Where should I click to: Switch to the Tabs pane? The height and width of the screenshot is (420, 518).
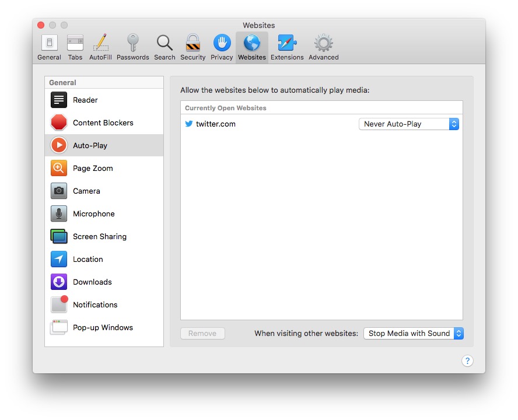pos(75,47)
